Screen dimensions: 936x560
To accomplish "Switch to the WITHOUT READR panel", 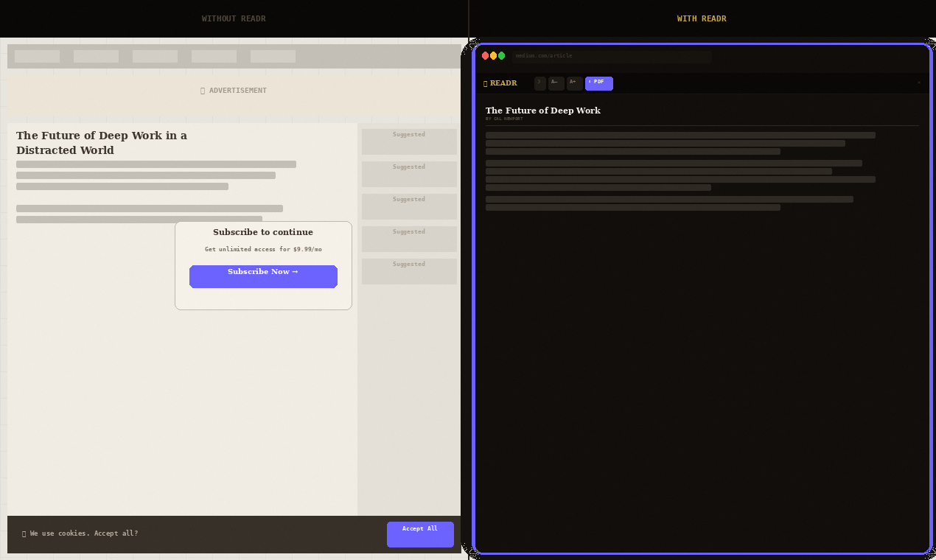I will [234, 18].
